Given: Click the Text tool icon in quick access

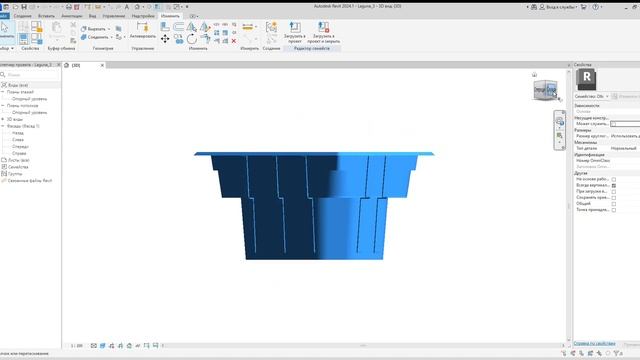Looking at the screenshot, I should tap(127, 7).
